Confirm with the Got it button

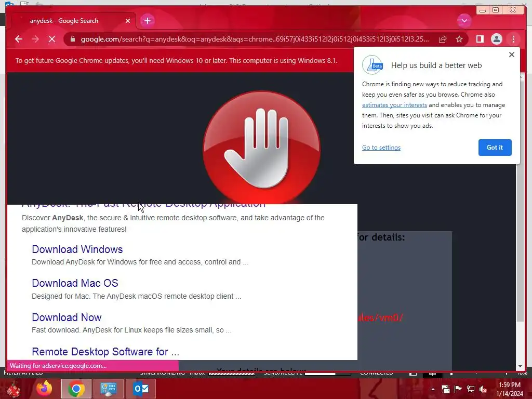pos(495,148)
